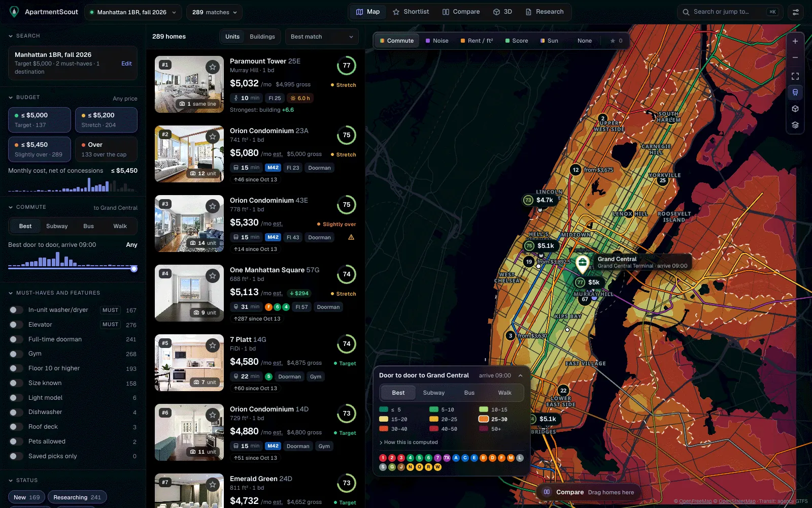The height and width of the screenshot is (508, 812).
Task: Zoom out the map with minus button
Action: (x=795, y=57)
